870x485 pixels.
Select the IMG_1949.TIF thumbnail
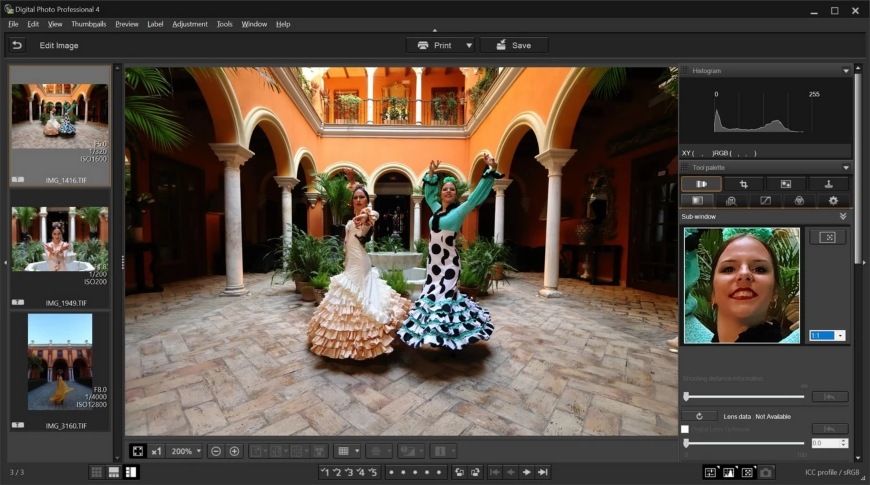coord(60,238)
